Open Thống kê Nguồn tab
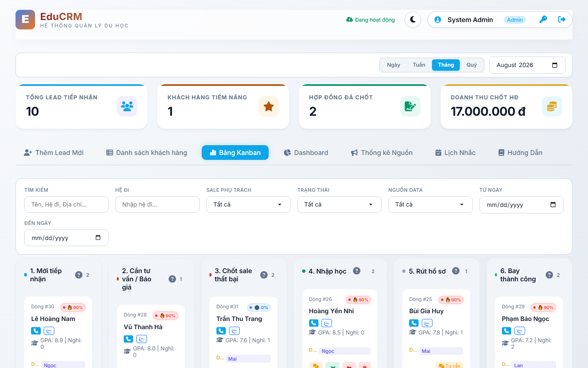The width and height of the screenshot is (588, 368). click(382, 153)
